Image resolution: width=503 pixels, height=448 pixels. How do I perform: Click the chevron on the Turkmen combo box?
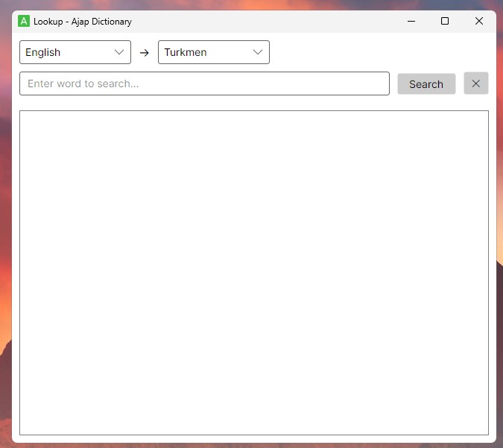click(258, 52)
